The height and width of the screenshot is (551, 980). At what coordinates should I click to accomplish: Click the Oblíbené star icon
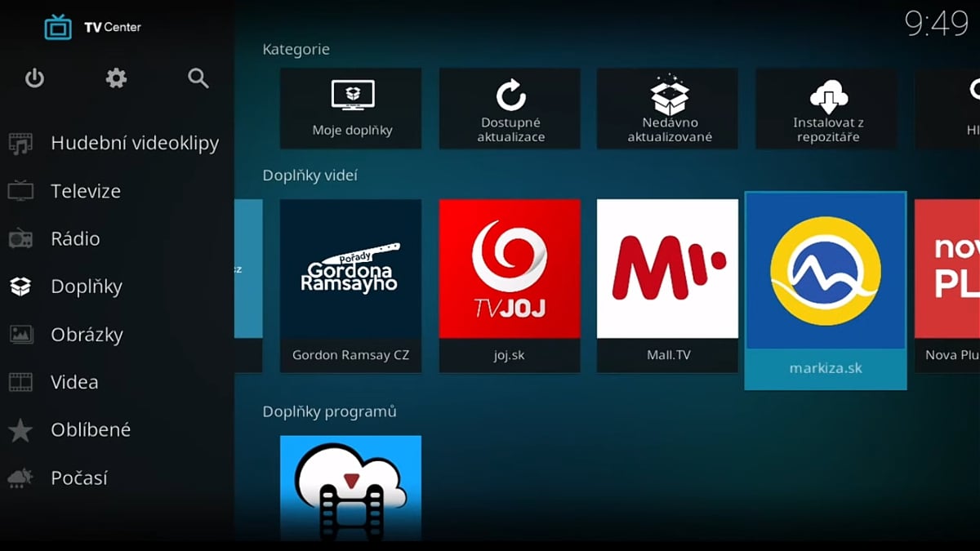[x=20, y=430]
